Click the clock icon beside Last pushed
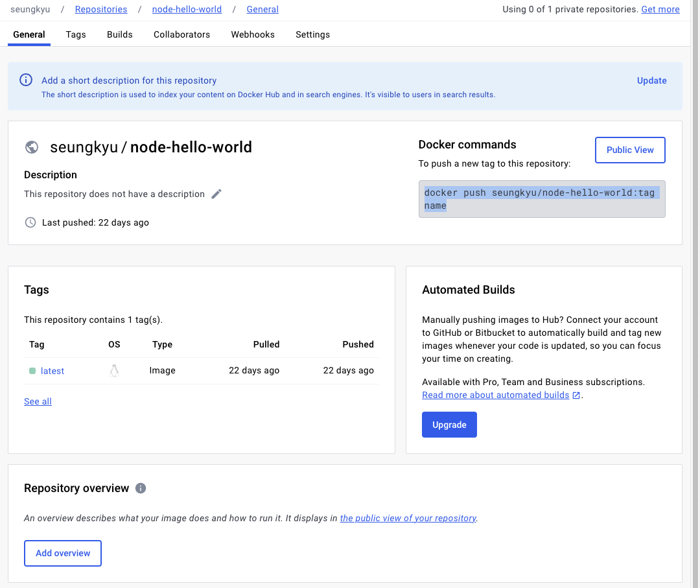This screenshot has width=700, height=588. coord(30,222)
